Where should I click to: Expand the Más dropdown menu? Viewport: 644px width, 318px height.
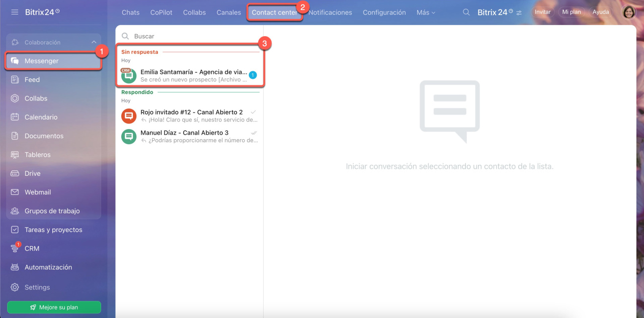(426, 12)
